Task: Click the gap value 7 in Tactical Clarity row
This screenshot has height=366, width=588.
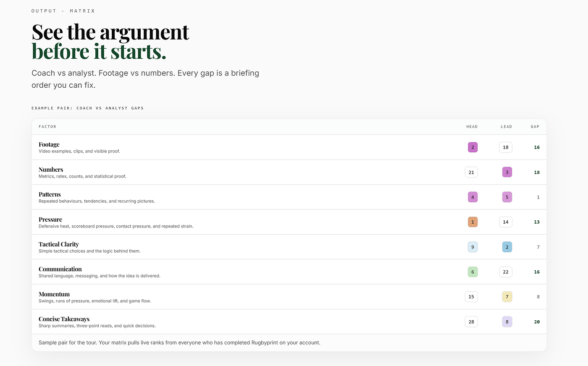Action: 538,247
